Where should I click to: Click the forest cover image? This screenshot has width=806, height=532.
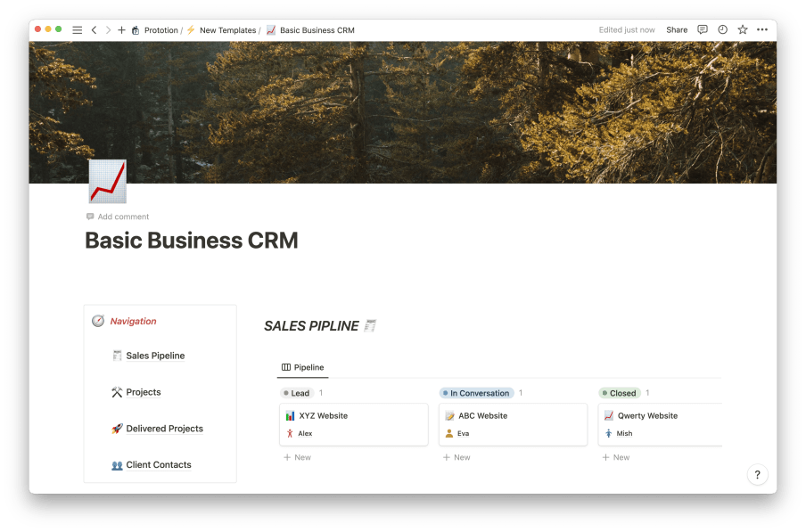click(402, 112)
